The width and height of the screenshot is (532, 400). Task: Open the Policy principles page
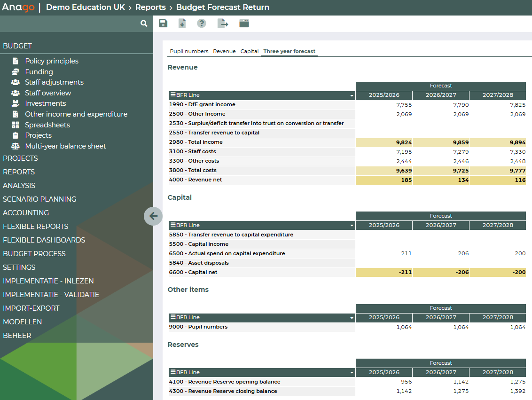(52, 61)
